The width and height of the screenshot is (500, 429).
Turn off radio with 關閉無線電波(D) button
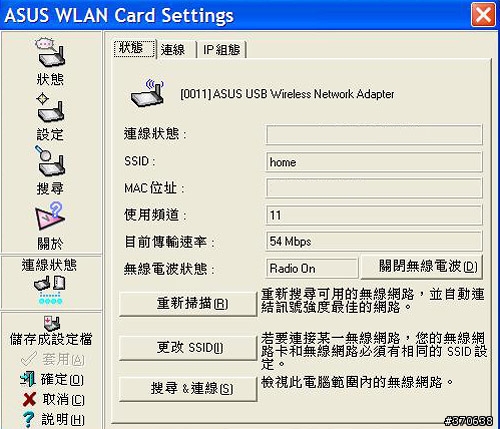click(x=422, y=267)
